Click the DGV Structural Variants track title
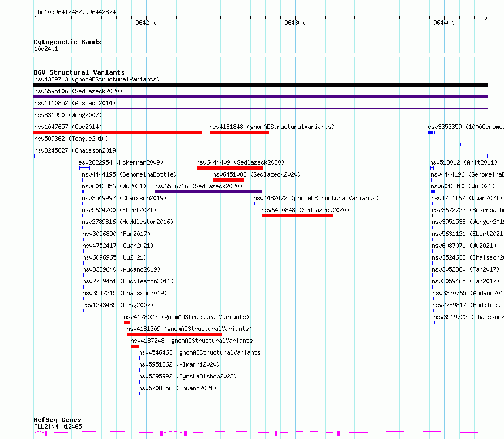This screenshot has height=439, width=504. point(79,72)
